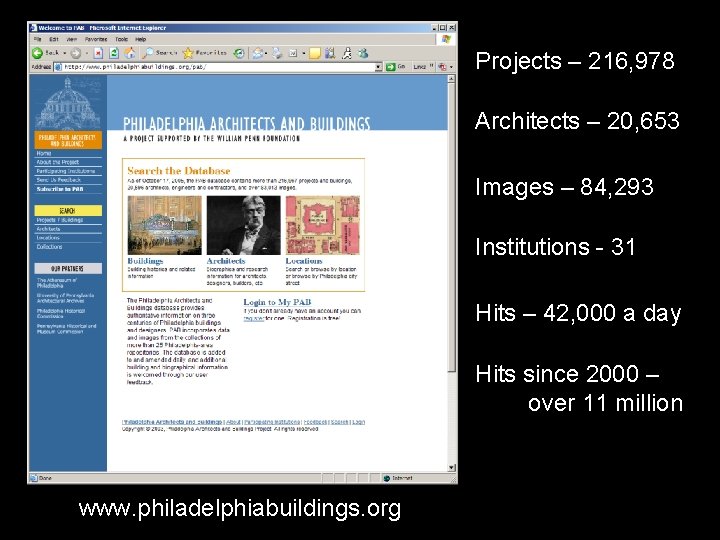Click the register link under Login
Viewport: 720px width, 540px height.
coord(253,318)
